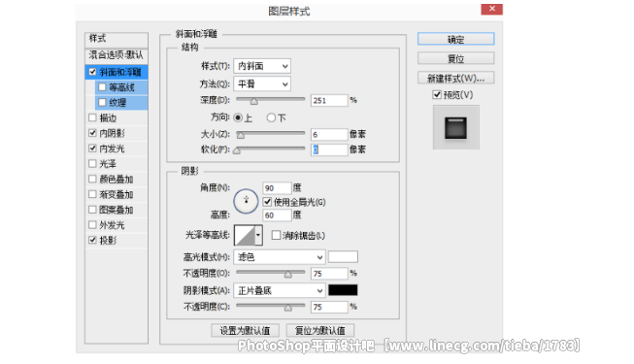The width and height of the screenshot is (634, 364).
Task: Enable the 描边 effect checkbox
Action: [x=92, y=117]
